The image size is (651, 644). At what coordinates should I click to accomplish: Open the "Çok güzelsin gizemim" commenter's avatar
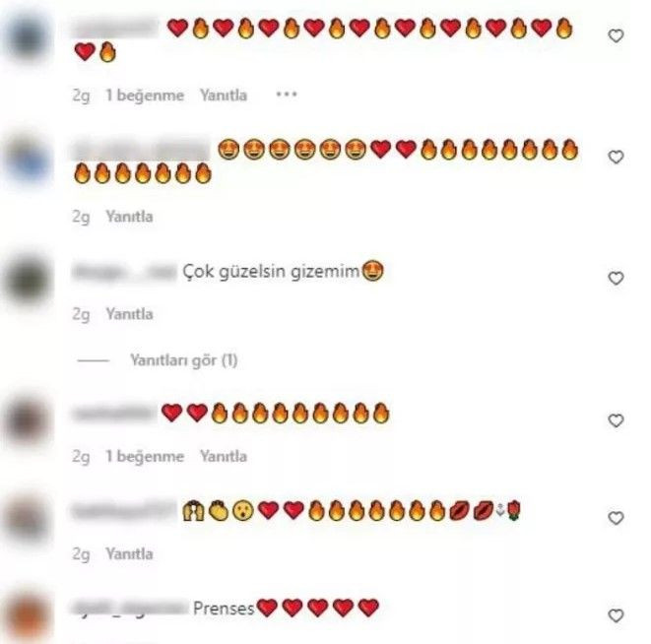click(x=28, y=279)
